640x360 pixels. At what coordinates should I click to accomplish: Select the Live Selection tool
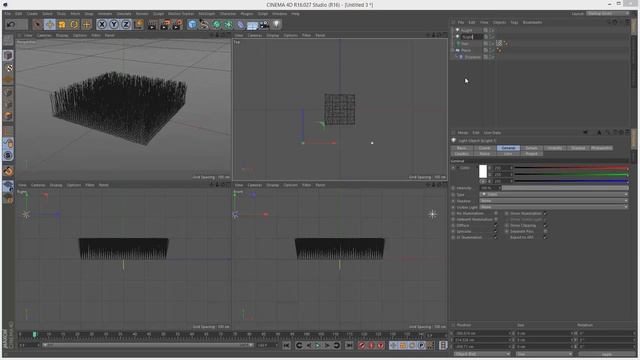click(x=38, y=24)
